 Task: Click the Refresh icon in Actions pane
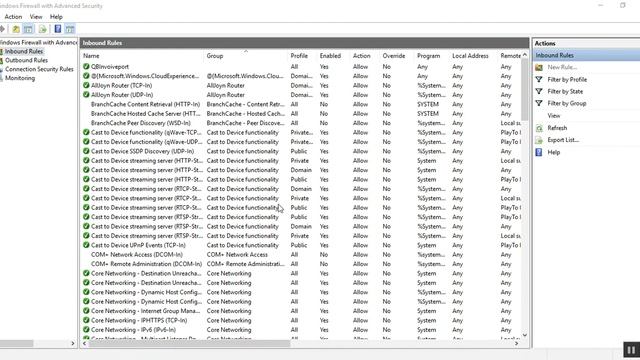539,128
